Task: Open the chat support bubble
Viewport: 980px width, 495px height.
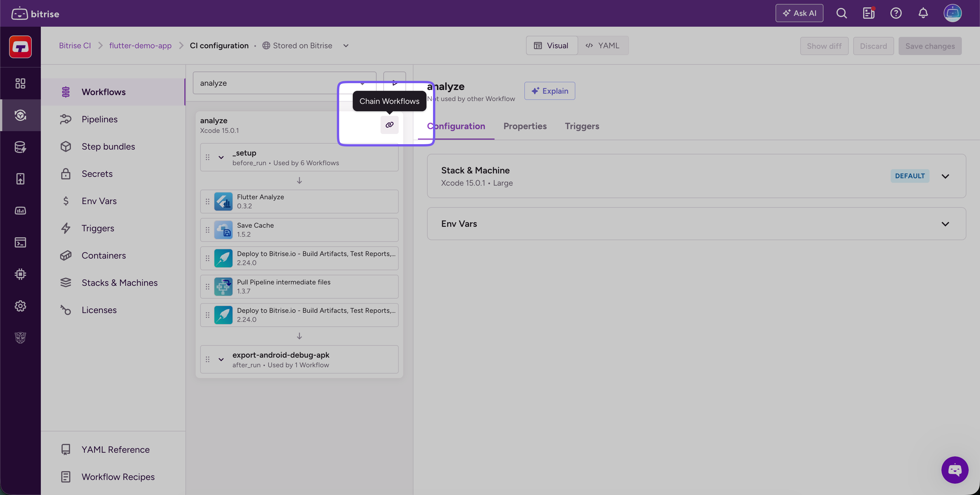Action: tap(954, 470)
